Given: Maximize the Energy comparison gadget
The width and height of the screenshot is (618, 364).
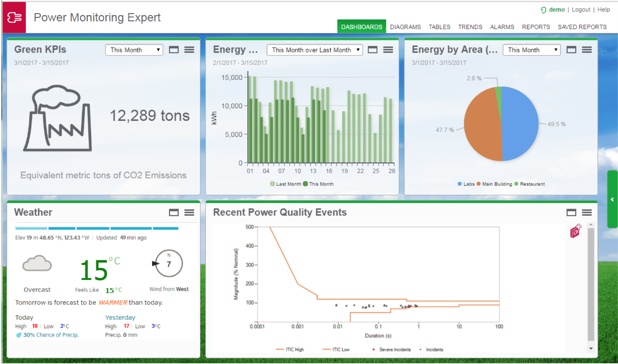Looking at the screenshot, I should tap(372, 50).
